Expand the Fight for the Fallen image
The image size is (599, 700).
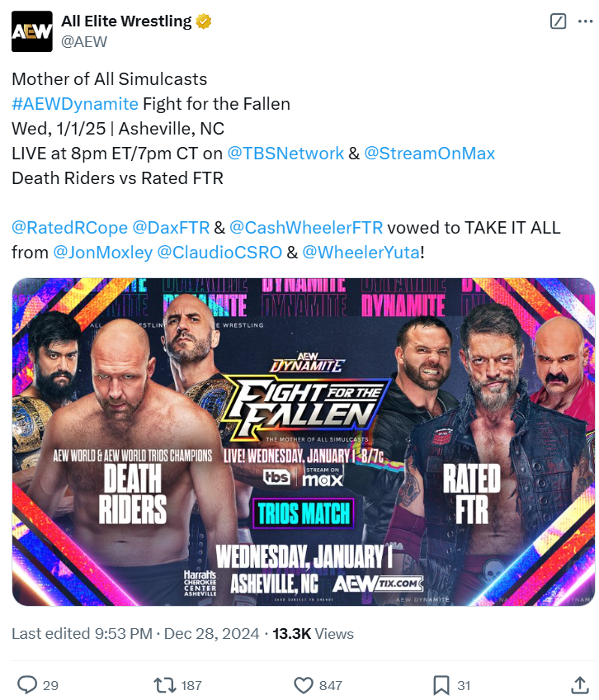[x=303, y=442]
